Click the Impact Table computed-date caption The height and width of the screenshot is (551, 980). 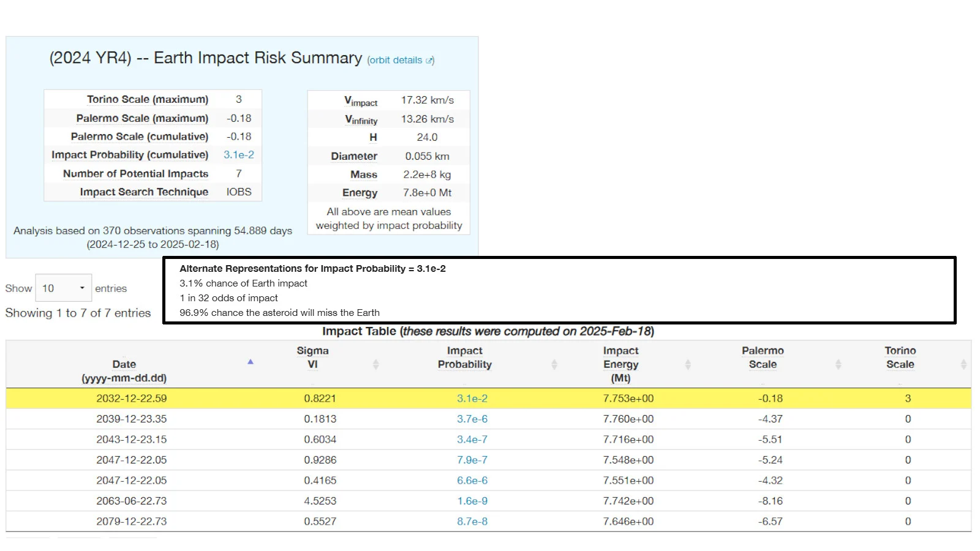pos(488,331)
